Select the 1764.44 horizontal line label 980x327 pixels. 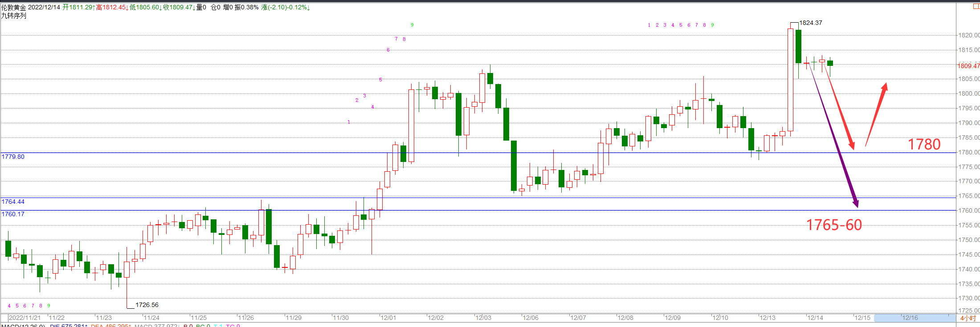(x=13, y=202)
